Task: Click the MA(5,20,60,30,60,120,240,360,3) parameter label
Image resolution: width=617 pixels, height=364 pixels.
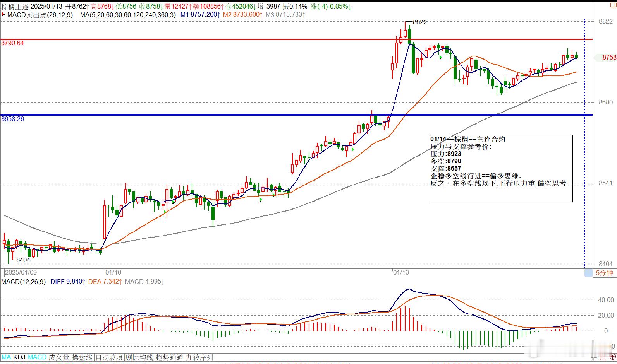Action: 128,15
